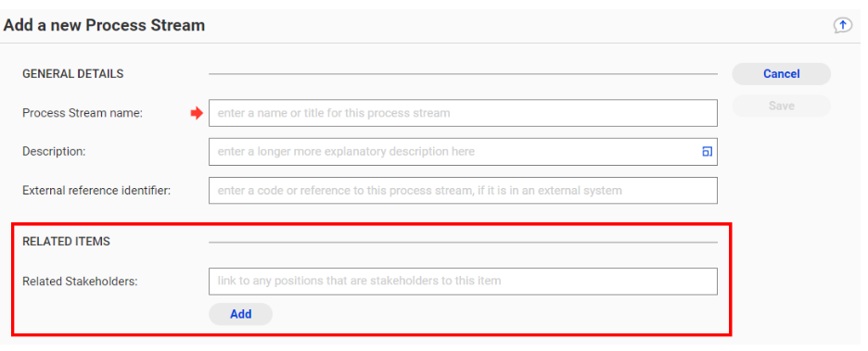Click the divider line beside RELATED ITEMS
Image resolution: width=868 pixels, height=351 pixels.
463,242
